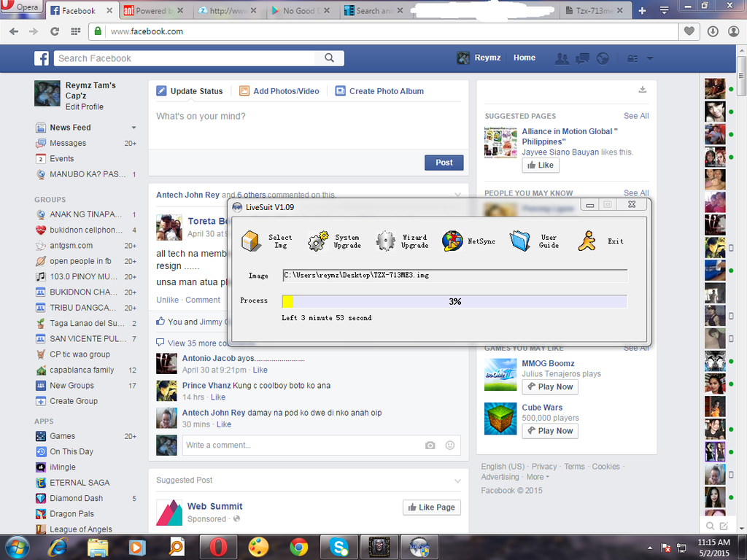Click the Exit icon in LiveSuit
Image resolution: width=747 pixels, height=560 pixels.
tap(587, 241)
